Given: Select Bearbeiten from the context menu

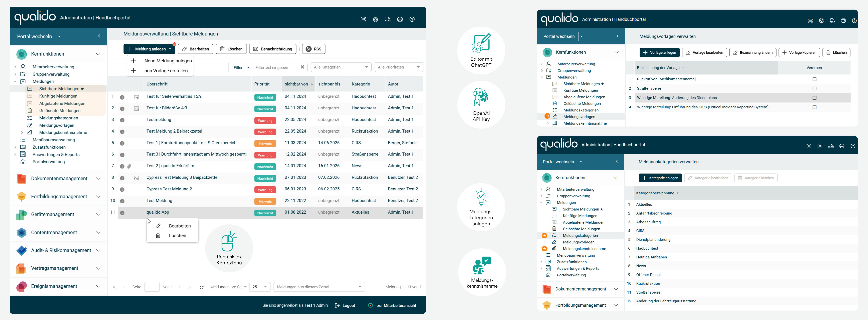Looking at the screenshot, I should pyautogui.click(x=180, y=226).
